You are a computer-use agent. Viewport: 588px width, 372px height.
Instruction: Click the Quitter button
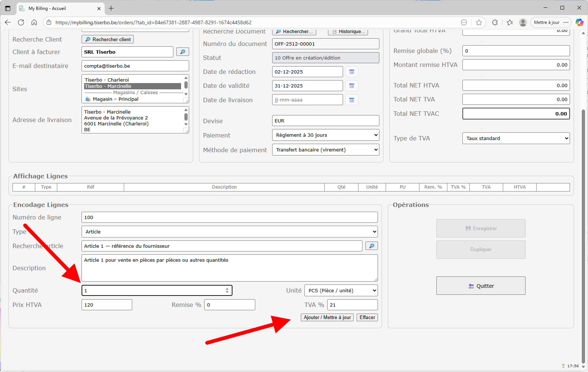pos(480,286)
